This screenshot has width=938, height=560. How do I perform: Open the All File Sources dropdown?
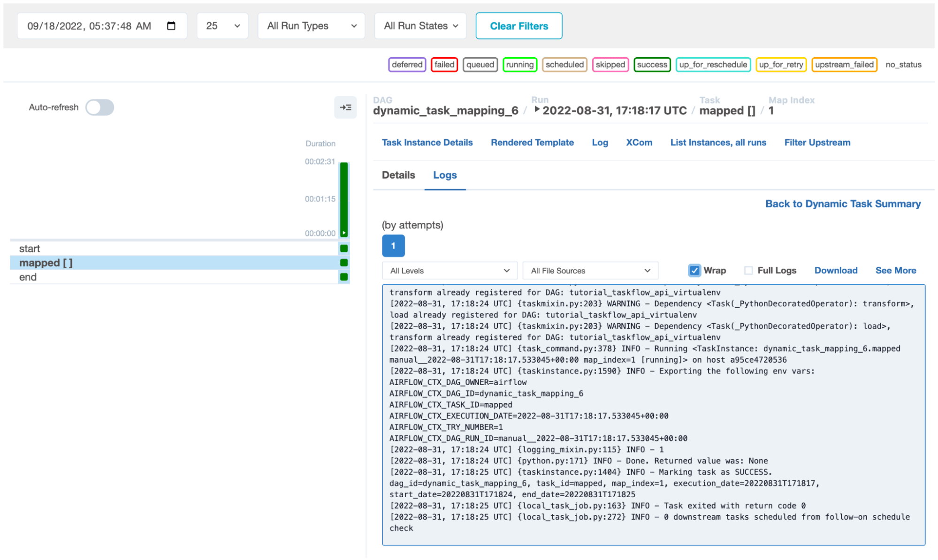[x=590, y=271]
